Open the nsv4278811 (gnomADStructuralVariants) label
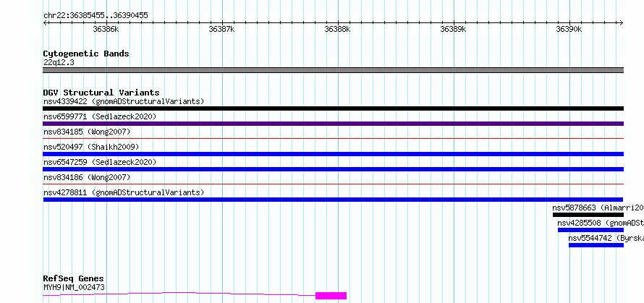 [124, 192]
